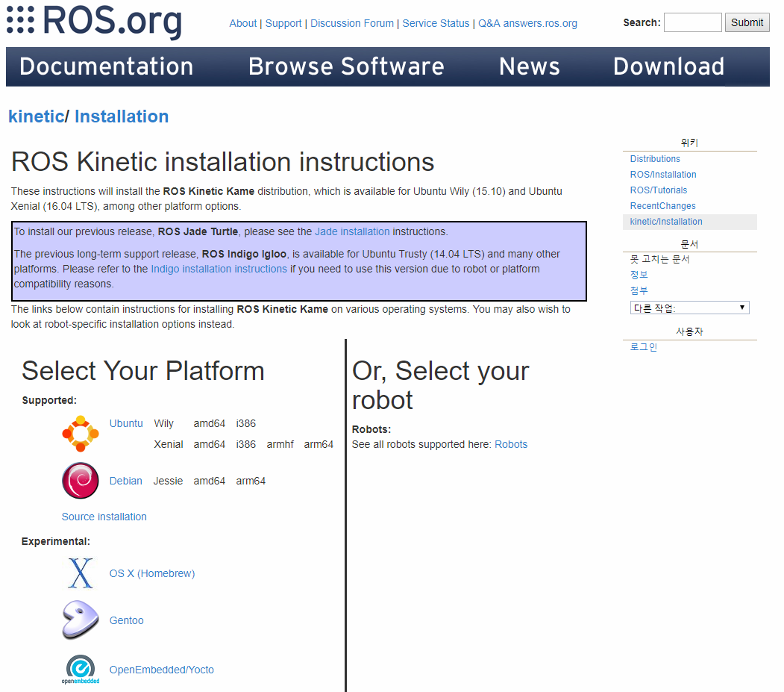
Task: Open Distributions in the sidebar
Action: pyautogui.click(x=655, y=158)
